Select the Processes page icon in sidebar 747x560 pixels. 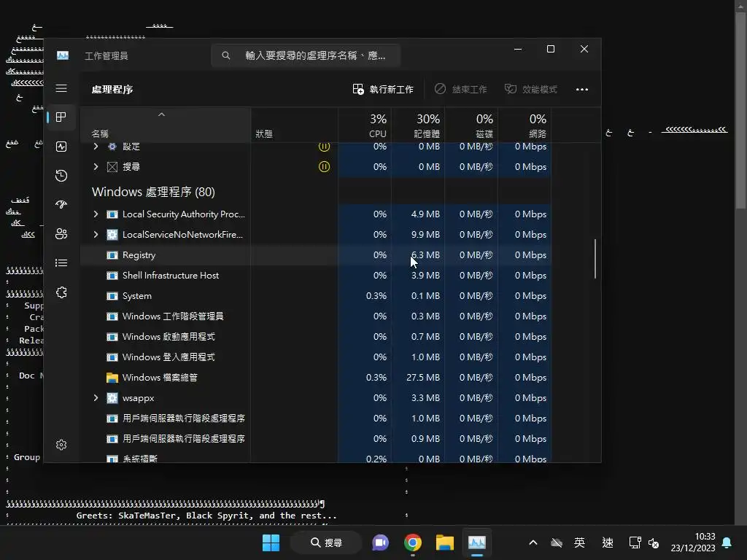pos(61,117)
